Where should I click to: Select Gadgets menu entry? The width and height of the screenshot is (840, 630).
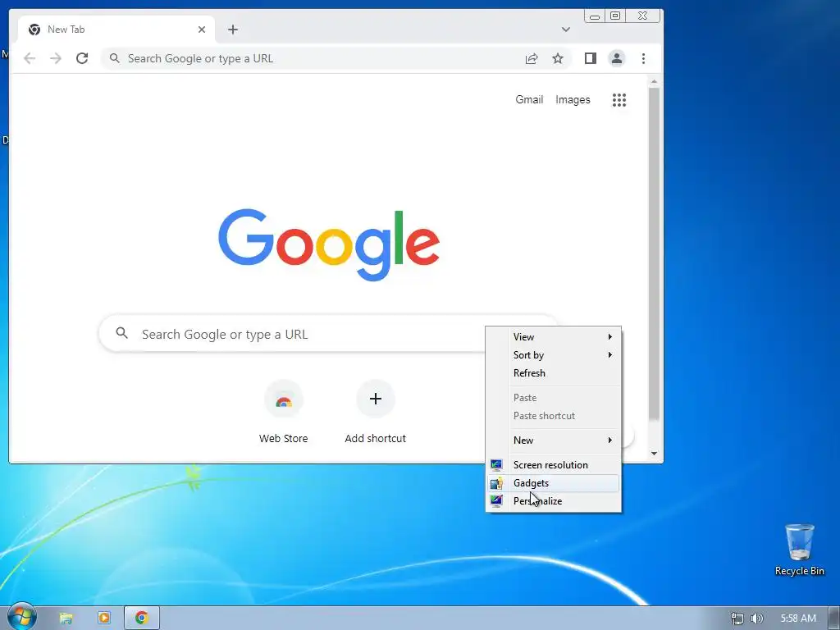pyautogui.click(x=554, y=483)
